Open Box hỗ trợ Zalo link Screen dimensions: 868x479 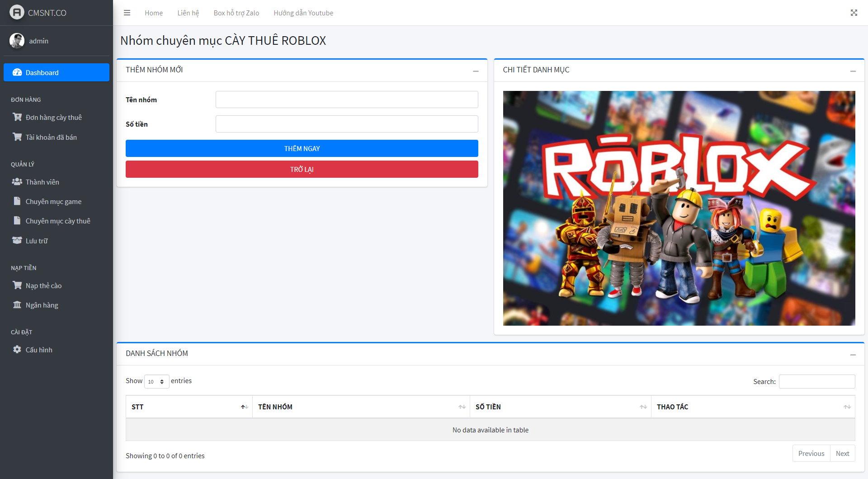coord(236,13)
